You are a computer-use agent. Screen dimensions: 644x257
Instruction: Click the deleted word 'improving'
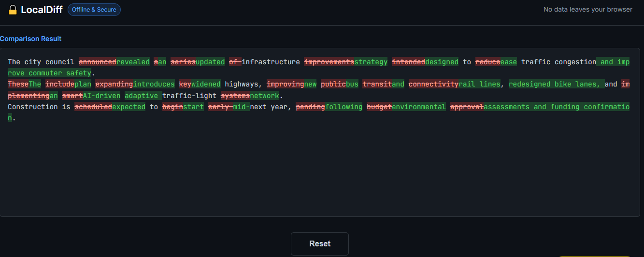(286, 84)
